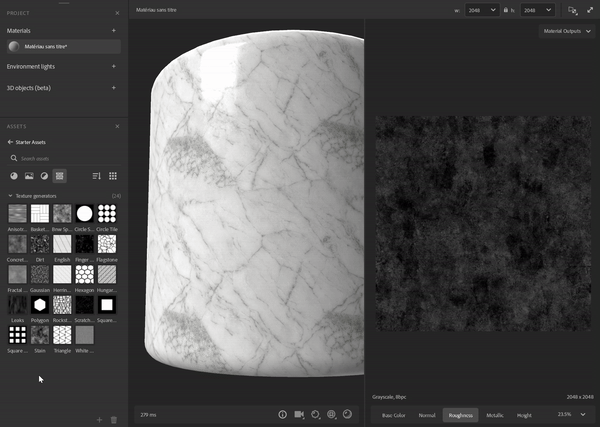The height and width of the screenshot is (427, 600).
Task: Select the Basket weave generator thumbnail
Action: point(40,214)
